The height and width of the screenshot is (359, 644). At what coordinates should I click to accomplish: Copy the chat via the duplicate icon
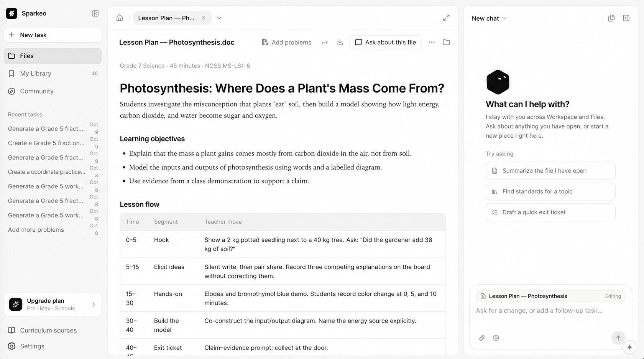611,18
